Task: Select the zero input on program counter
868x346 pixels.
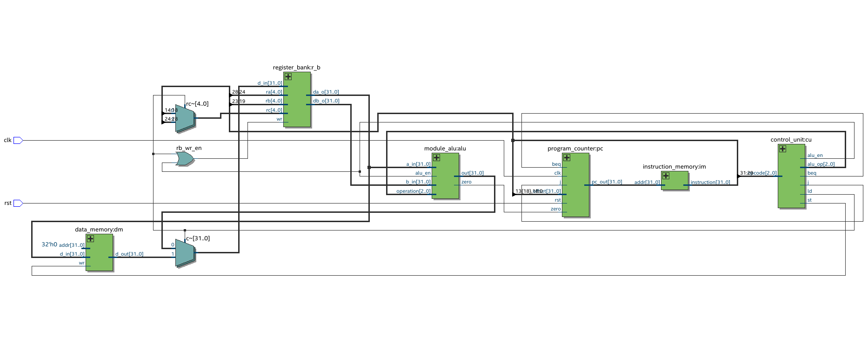Action: click(556, 209)
